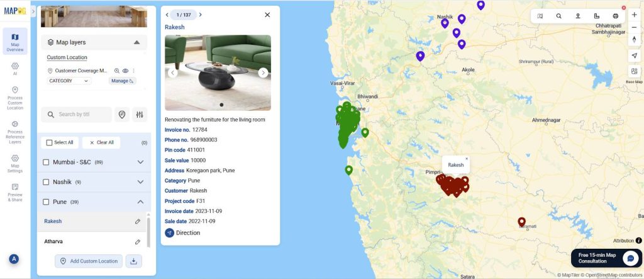
Task: Edit the Atharva entry pencil icon
Action: click(x=138, y=242)
